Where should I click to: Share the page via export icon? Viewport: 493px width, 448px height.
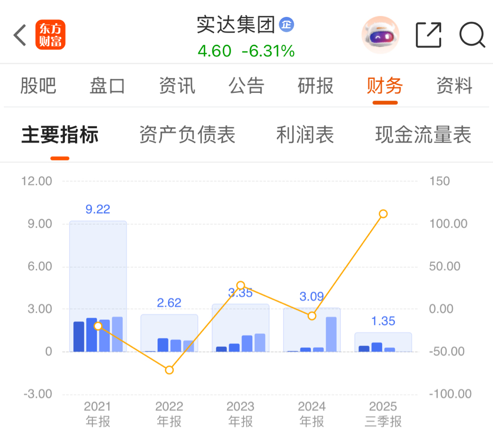pos(428,35)
